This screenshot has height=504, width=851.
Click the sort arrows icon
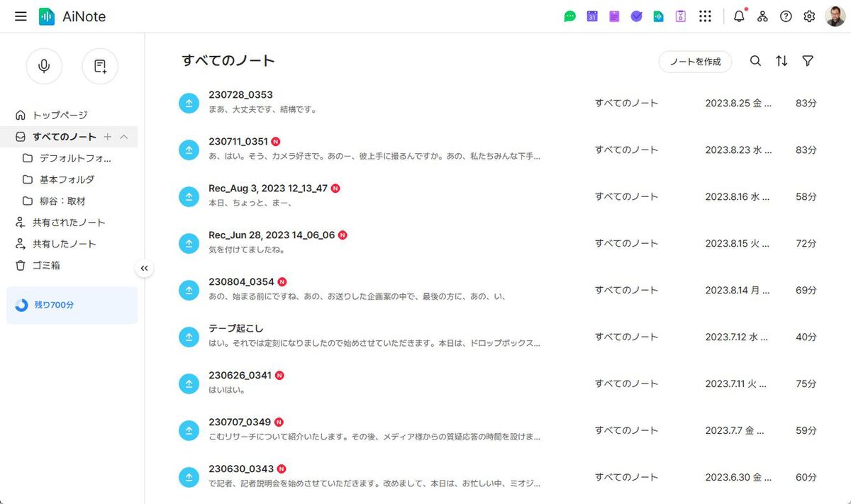(782, 62)
